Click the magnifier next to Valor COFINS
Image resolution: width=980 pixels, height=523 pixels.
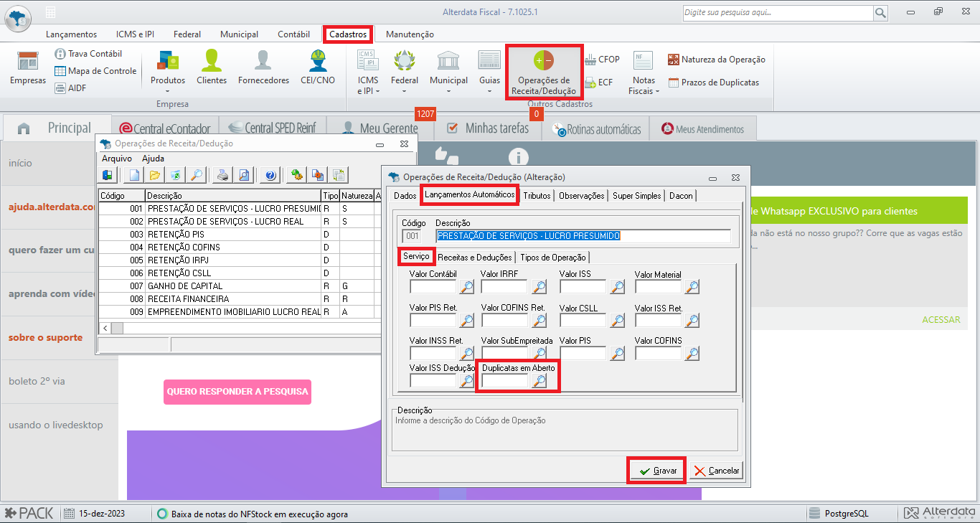(692, 353)
